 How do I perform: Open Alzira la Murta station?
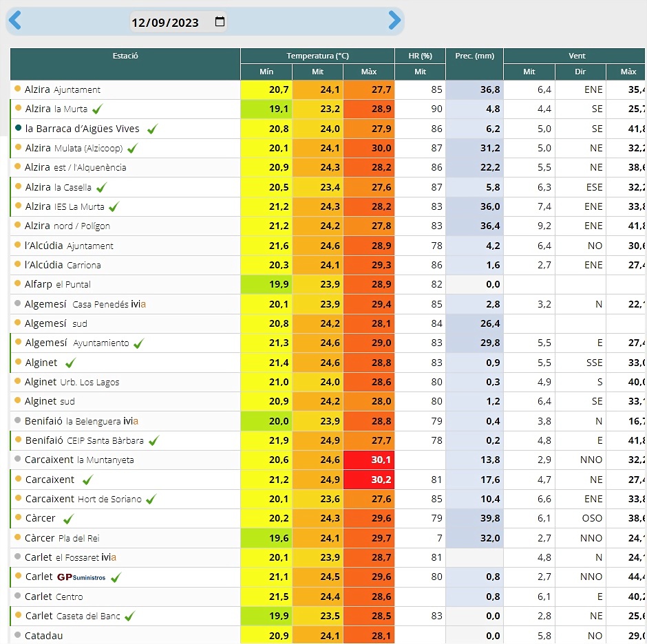click(56, 109)
